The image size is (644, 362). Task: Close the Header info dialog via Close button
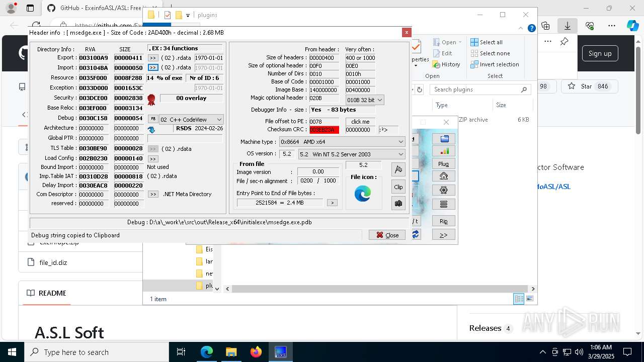coord(387,235)
